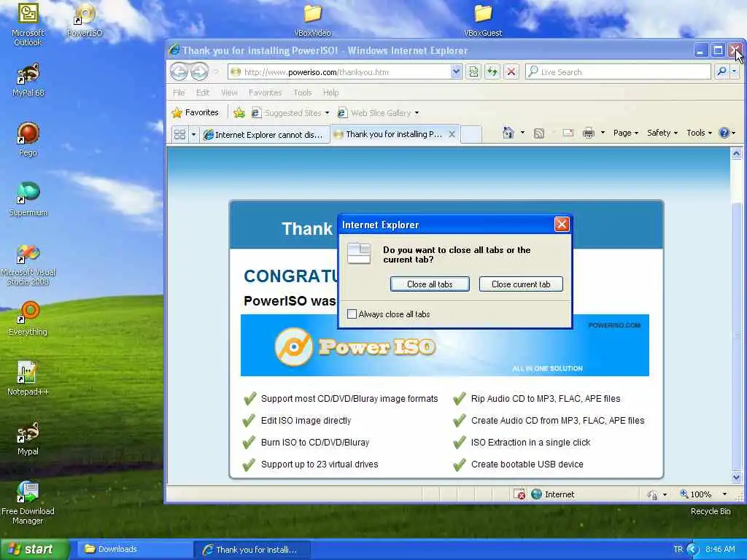The image size is (747, 560).
Task: Click the Live Search magnifier button
Action: click(x=721, y=72)
